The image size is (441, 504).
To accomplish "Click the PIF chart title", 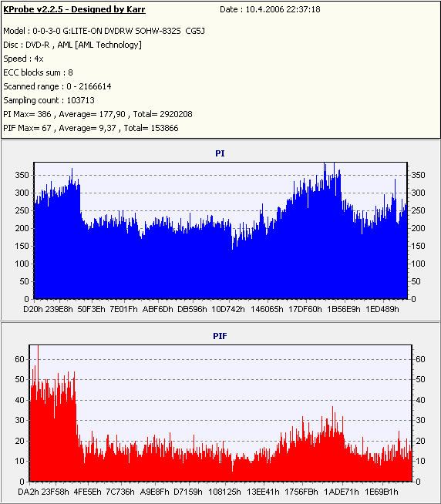I will 220,336.
